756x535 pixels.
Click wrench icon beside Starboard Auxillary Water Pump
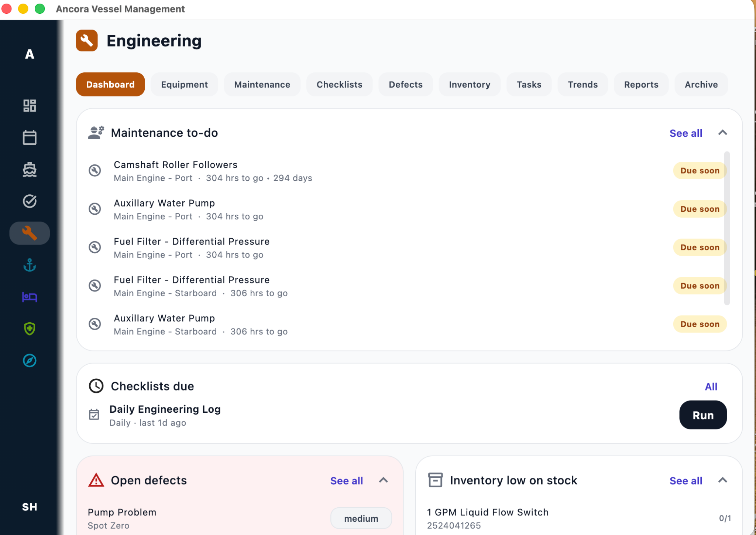95,324
